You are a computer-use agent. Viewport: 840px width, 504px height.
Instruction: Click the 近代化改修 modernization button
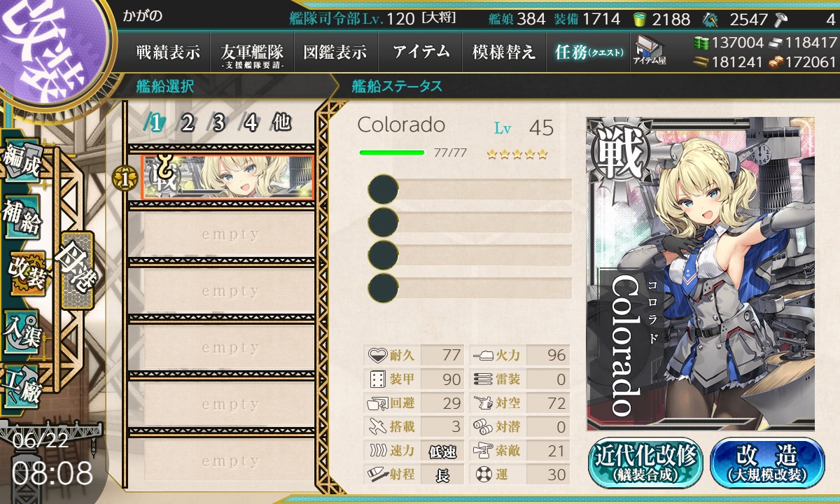[646, 462]
